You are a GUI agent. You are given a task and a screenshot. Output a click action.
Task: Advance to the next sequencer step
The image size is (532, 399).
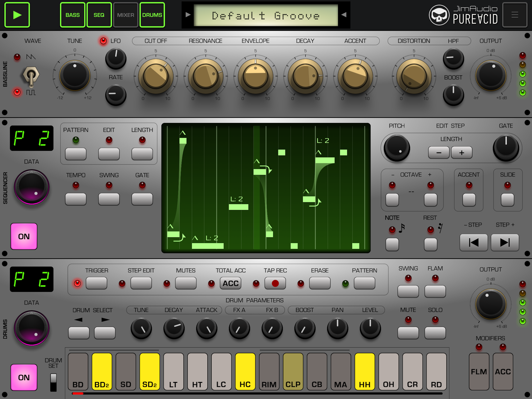point(505,242)
